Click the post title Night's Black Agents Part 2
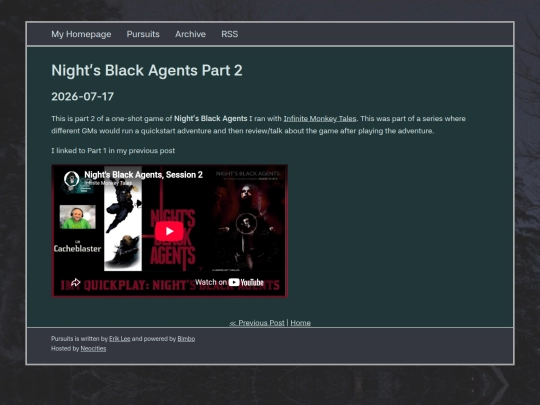The image size is (540, 405). pos(147,70)
